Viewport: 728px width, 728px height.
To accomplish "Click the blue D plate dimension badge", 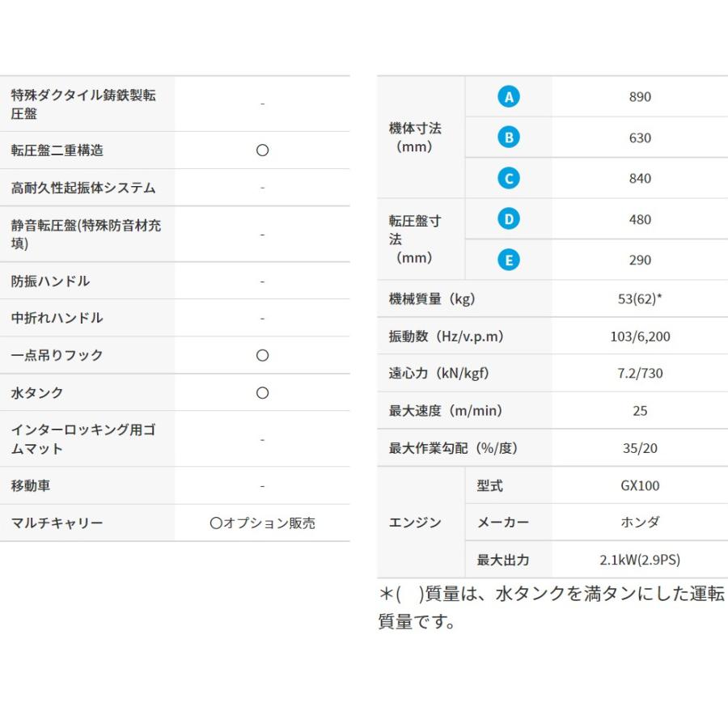I will point(508,219).
